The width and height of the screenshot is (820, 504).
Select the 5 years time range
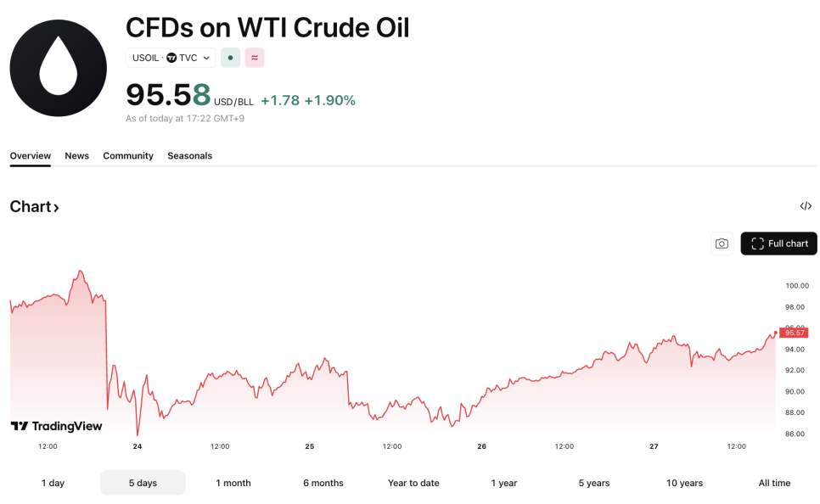(594, 483)
